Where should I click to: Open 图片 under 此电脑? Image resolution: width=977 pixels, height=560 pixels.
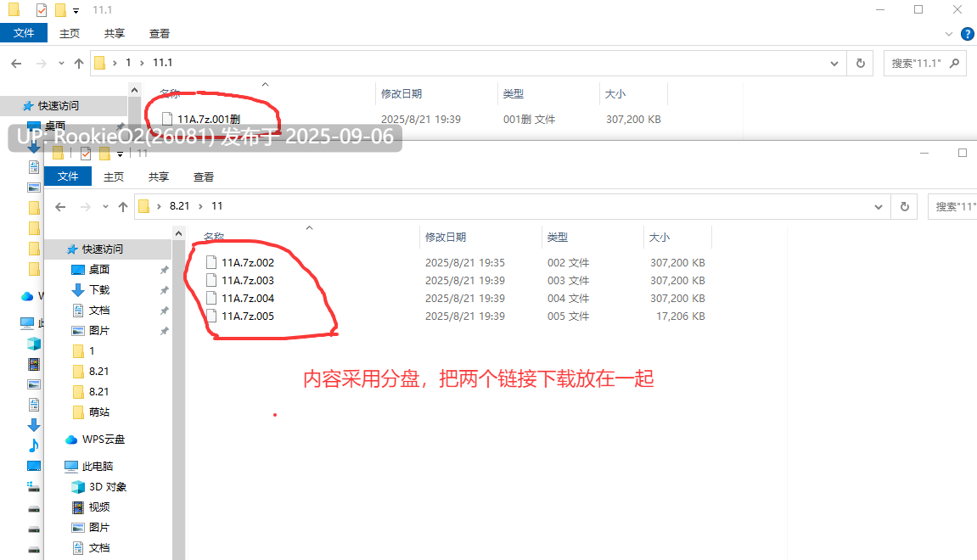point(99,527)
